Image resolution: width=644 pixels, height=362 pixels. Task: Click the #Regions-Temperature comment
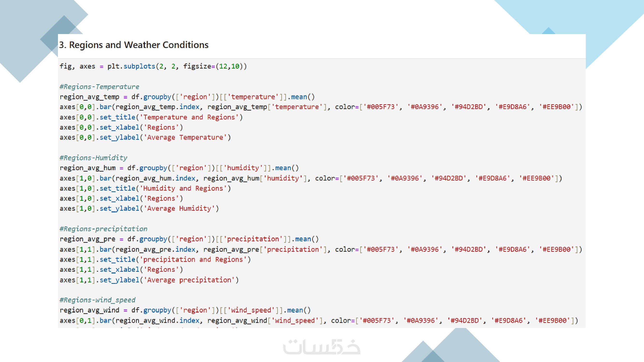(99, 87)
